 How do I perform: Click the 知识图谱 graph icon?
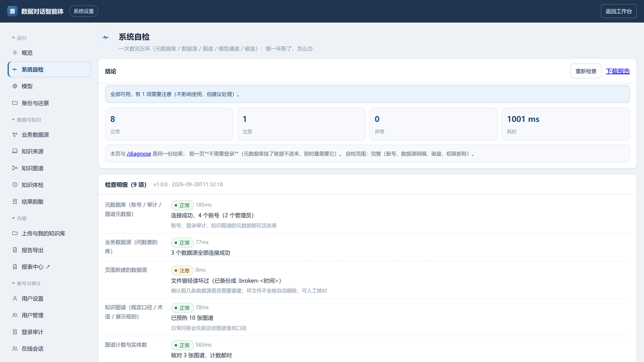point(15,168)
